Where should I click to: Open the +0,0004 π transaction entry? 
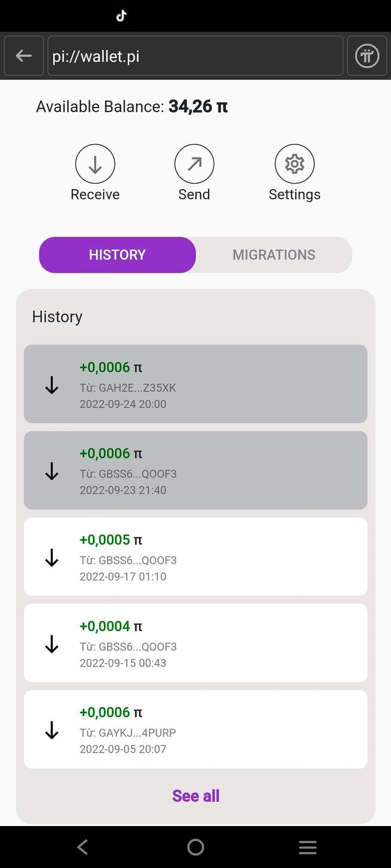[195, 643]
